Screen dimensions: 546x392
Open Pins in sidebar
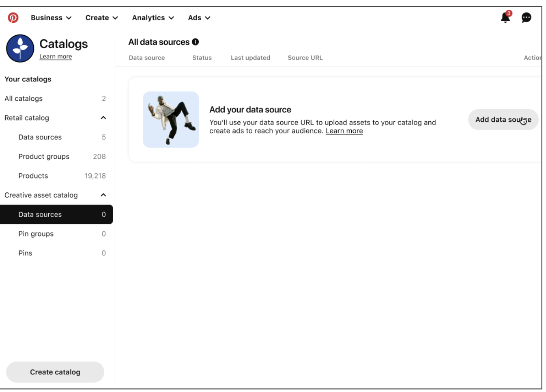(x=56, y=253)
